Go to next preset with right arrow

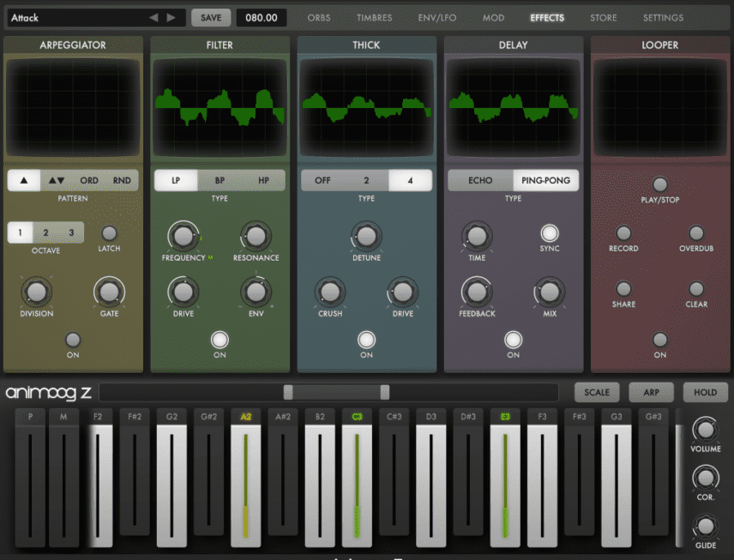[171, 18]
